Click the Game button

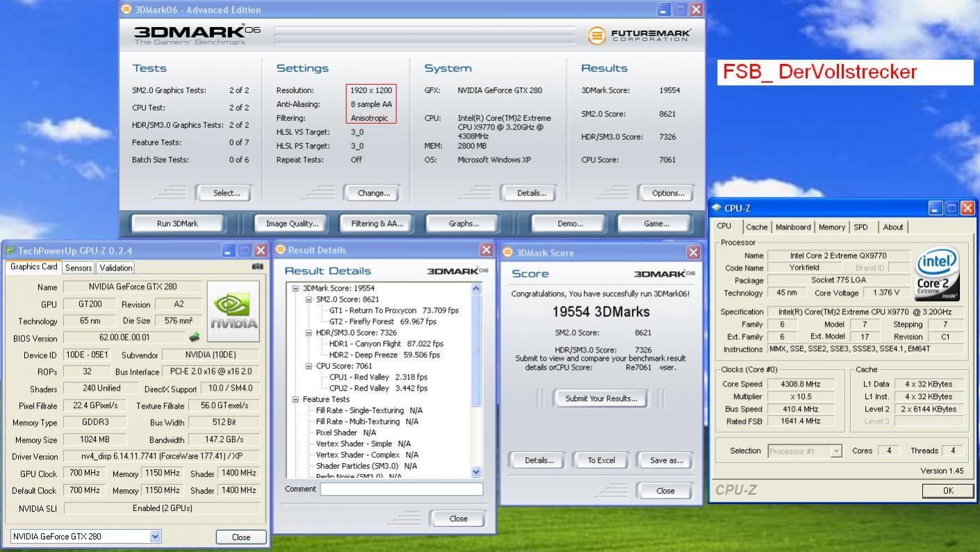pos(656,223)
